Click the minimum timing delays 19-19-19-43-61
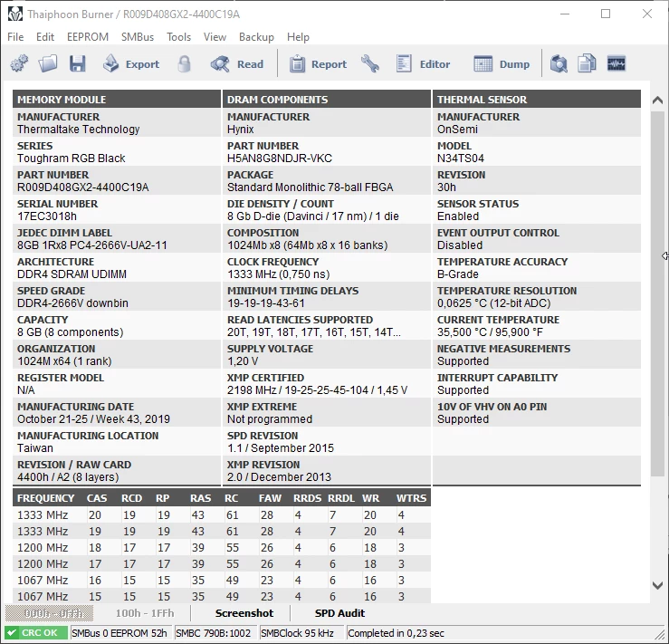This screenshot has width=669, height=644. click(x=266, y=303)
